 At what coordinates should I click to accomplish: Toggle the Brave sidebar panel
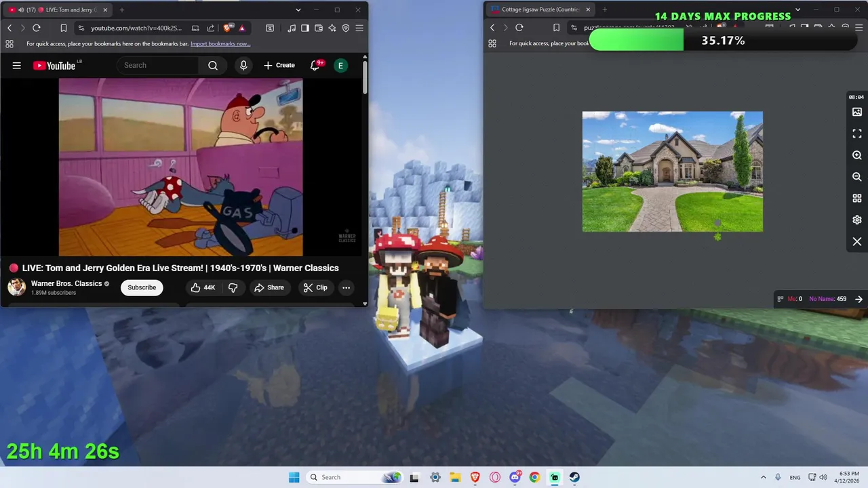[305, 28]
